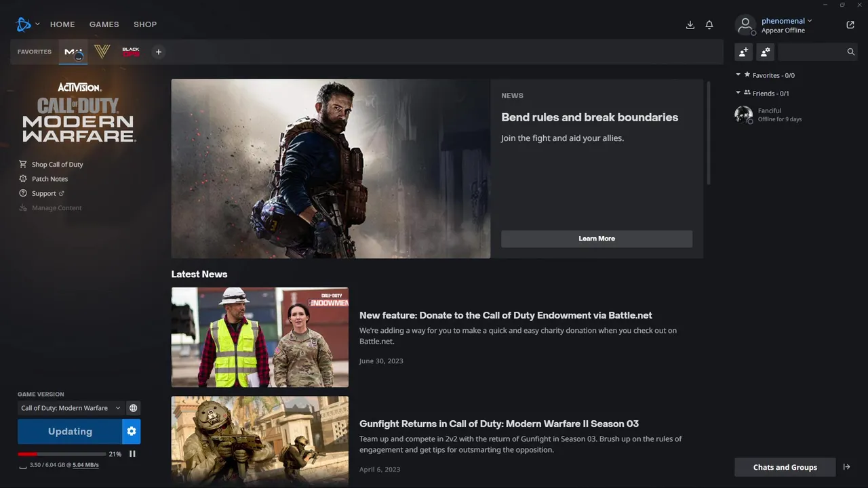
Task: Click the Learn More button
Action: click(x=597, y=239)
